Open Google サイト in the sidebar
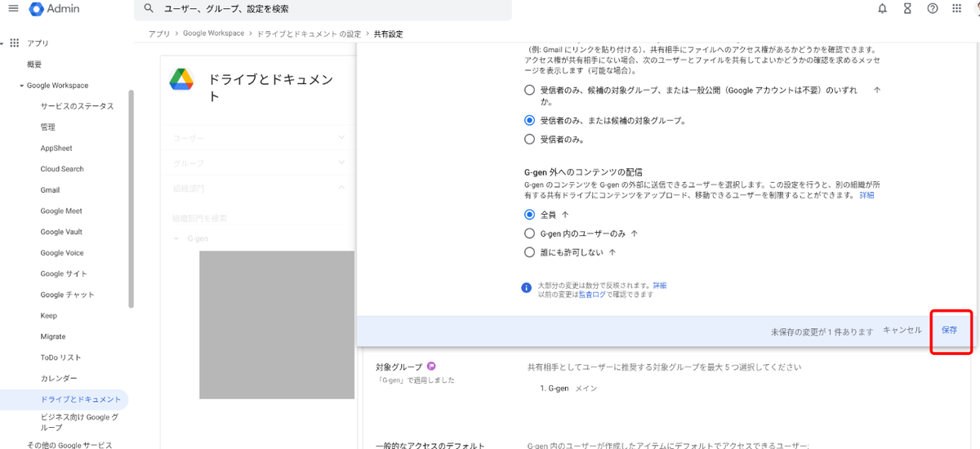 64,273
